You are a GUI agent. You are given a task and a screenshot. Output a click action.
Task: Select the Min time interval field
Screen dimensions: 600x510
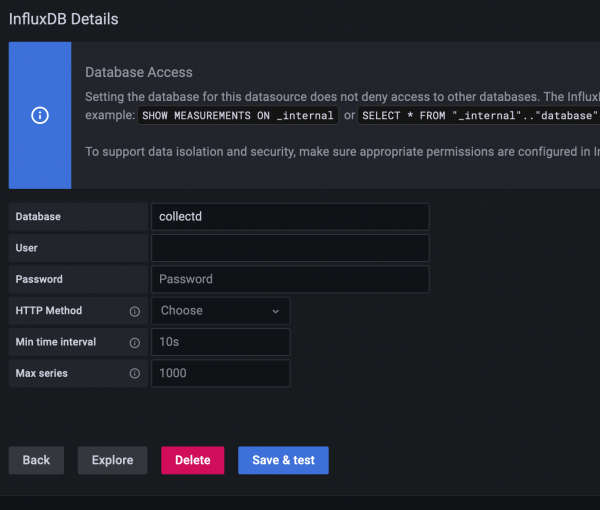220,342
